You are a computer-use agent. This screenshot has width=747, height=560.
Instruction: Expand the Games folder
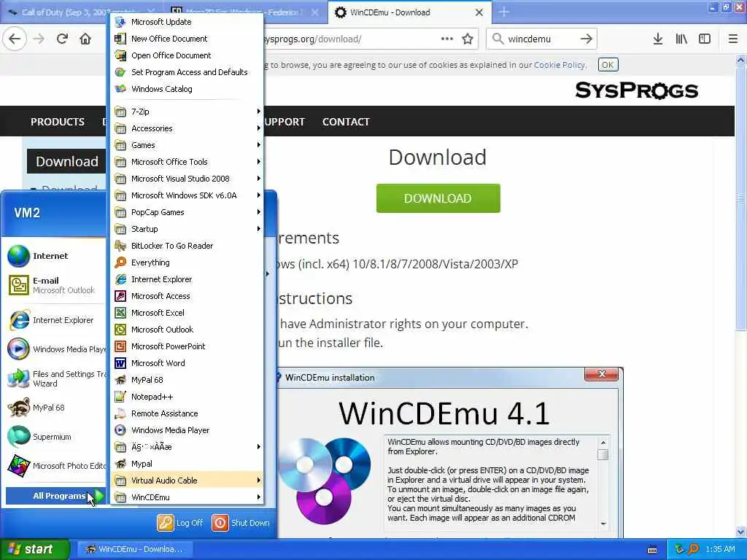click(187, 145)
